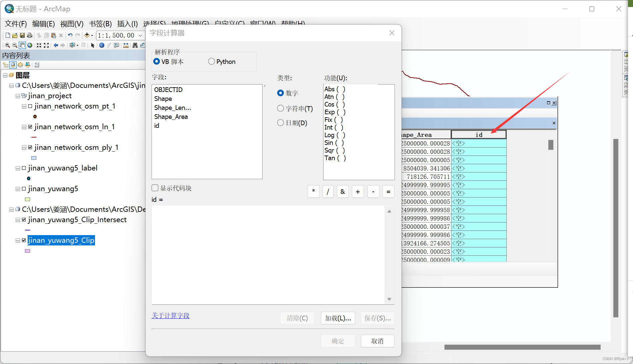Select the Zoom In magnifier tool

coord(7,45)
